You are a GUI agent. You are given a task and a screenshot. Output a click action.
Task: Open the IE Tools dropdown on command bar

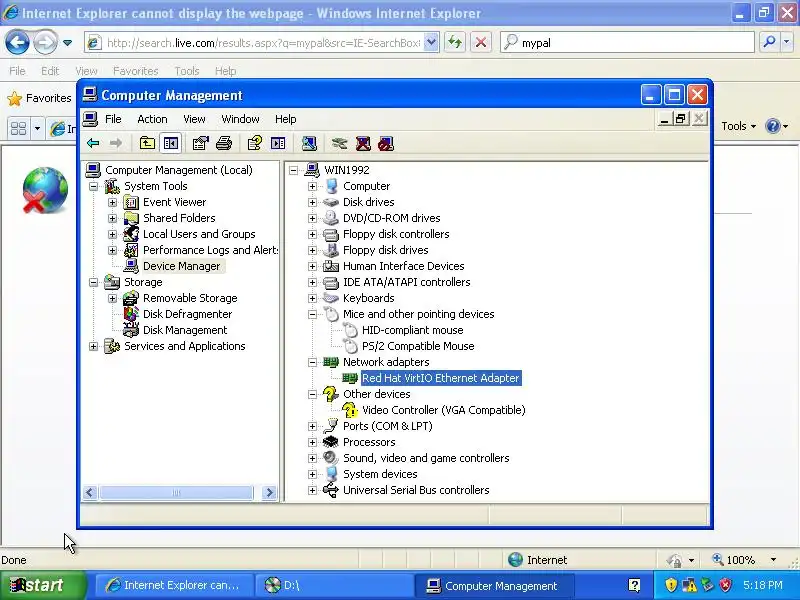[738, 126]
